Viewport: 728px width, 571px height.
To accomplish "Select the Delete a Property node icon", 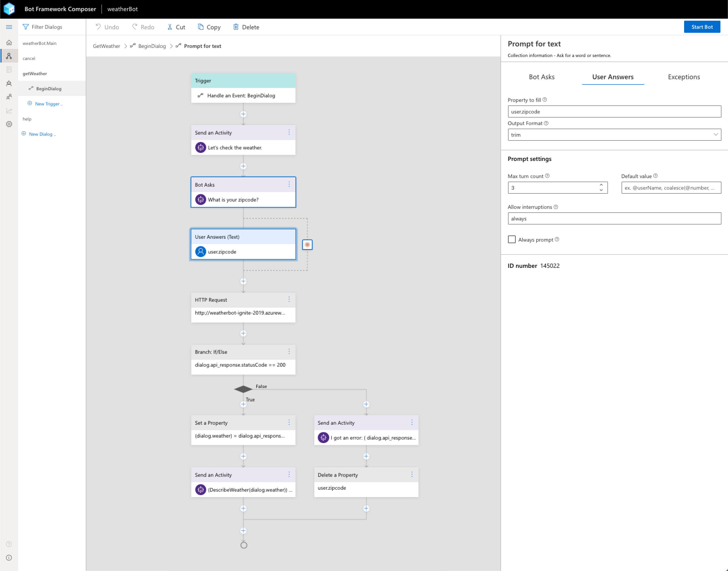I will (x=412, y=475).
